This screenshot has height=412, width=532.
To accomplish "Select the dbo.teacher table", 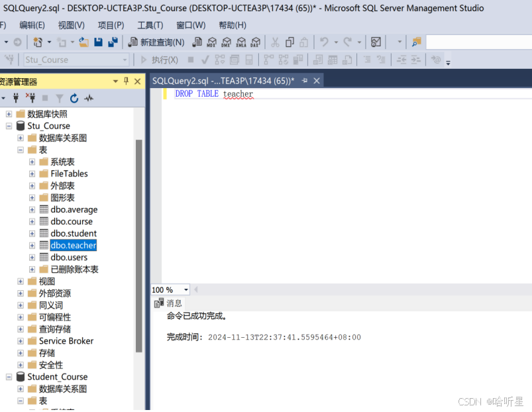I will pyautogui.click(x=74, y=245).
